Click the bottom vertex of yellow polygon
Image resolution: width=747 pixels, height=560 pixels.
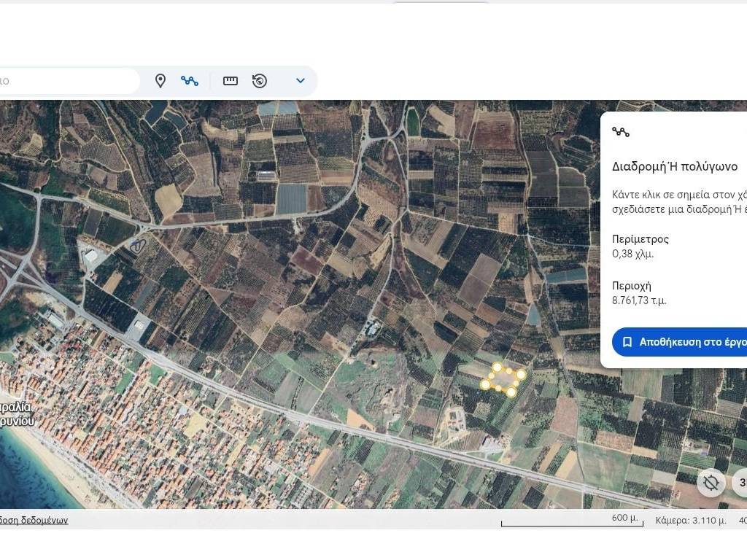(511, 392)
